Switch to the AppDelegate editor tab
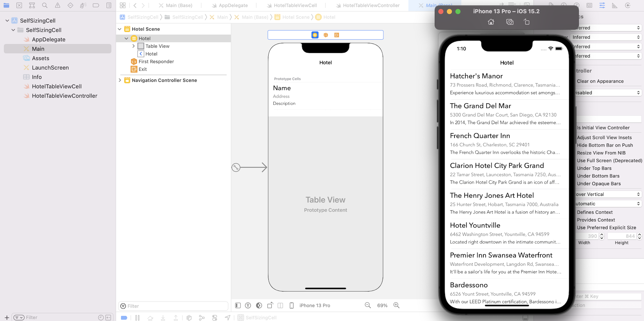 (x=233, y=5)
